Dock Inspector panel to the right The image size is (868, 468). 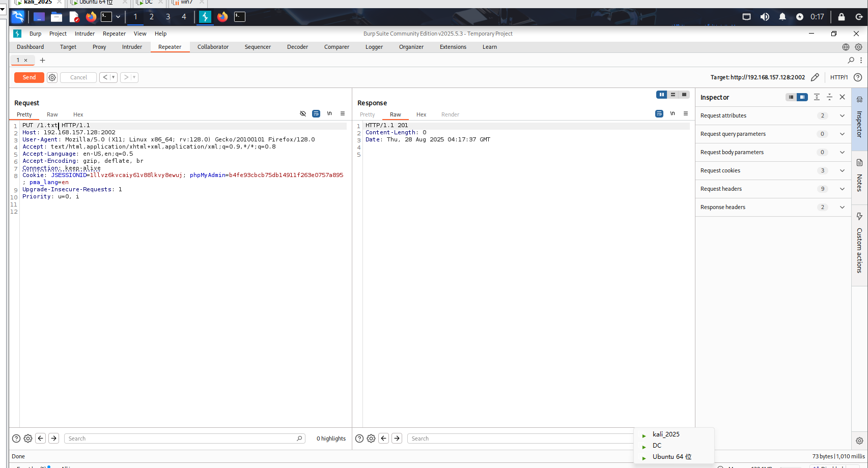click(802, 97)
